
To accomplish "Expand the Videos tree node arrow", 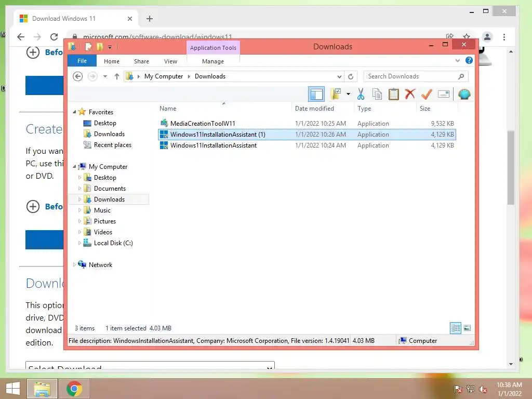I will click(79, 232).
